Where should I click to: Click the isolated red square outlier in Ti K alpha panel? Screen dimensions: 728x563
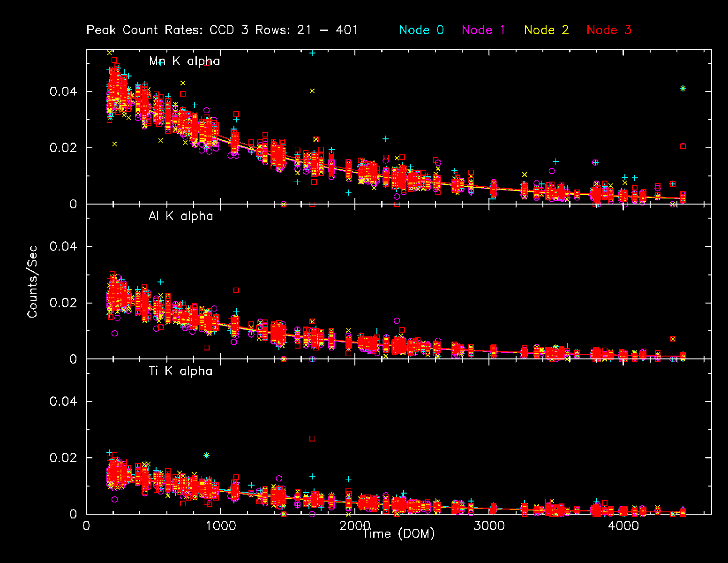point(312,439)
